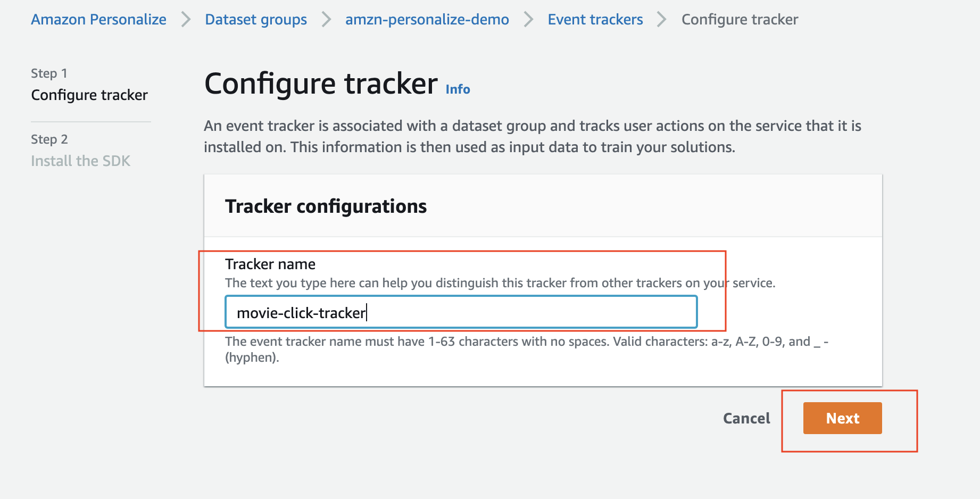Click the Configure tracker page heading
980x499 pixels.
click(321, 84)
